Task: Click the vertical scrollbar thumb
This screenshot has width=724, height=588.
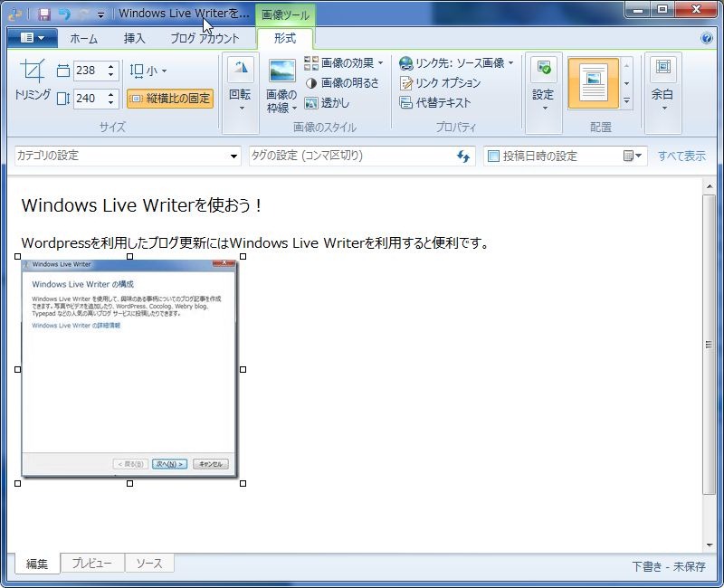Action: [x=709, y=345]
